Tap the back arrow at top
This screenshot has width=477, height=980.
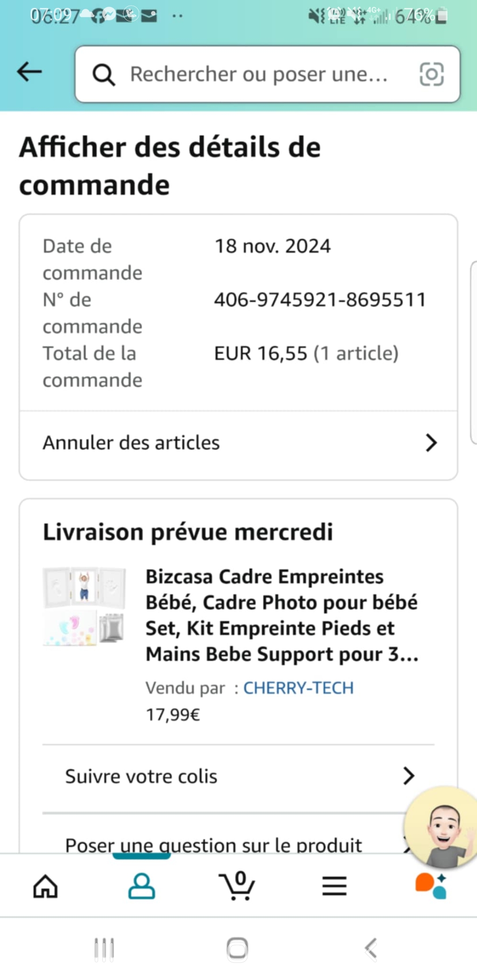[x=29, y=72]
